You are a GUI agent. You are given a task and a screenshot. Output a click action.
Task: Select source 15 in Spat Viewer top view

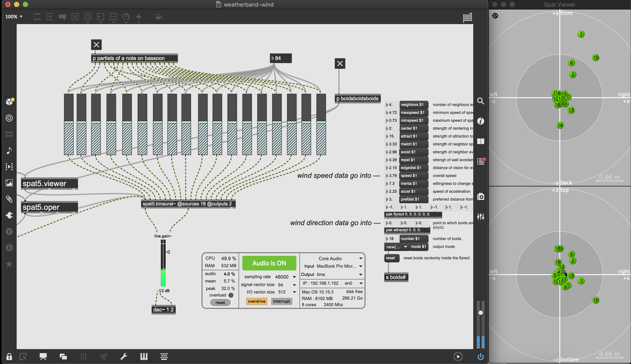click(x=596, y=58)
